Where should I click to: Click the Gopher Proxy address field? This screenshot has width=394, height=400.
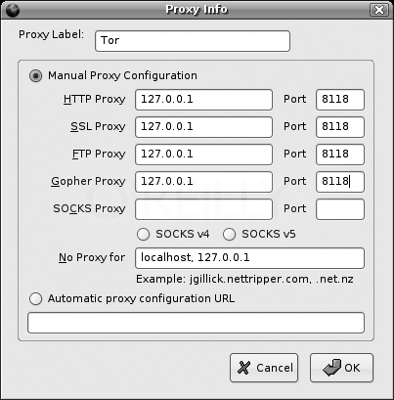[204, 182]
